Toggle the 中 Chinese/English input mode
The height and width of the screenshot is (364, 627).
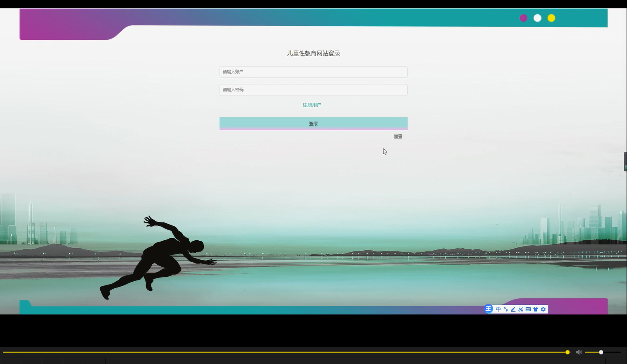[x=498, y=309]
